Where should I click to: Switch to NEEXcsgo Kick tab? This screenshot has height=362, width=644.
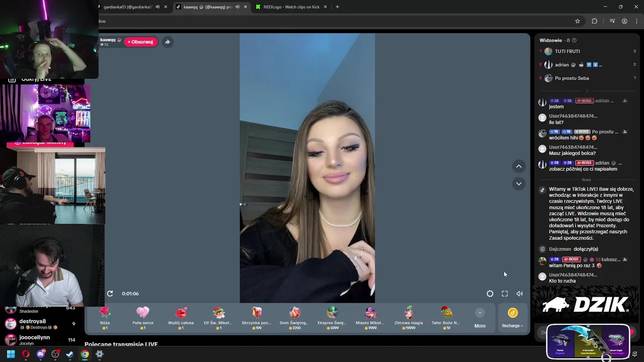(291, 7)
